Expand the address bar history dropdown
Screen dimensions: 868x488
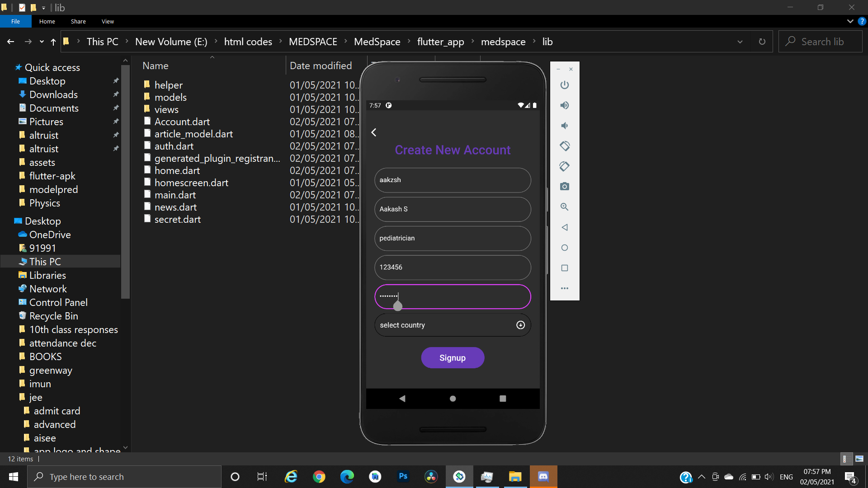point(740,42)
